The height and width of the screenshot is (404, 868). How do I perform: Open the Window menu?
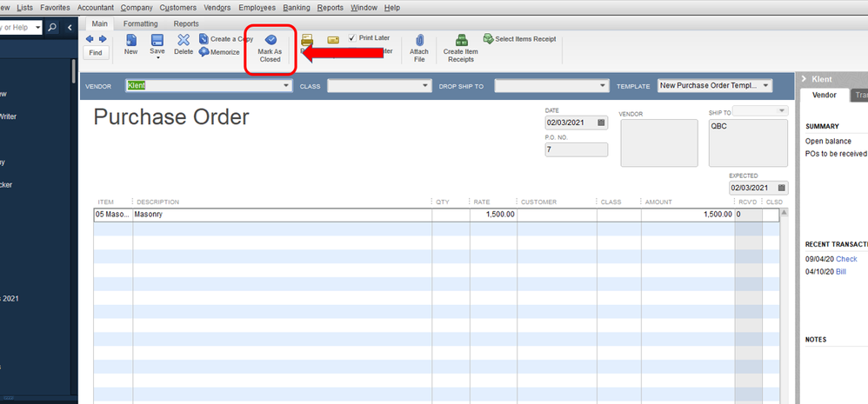point(364,8)
